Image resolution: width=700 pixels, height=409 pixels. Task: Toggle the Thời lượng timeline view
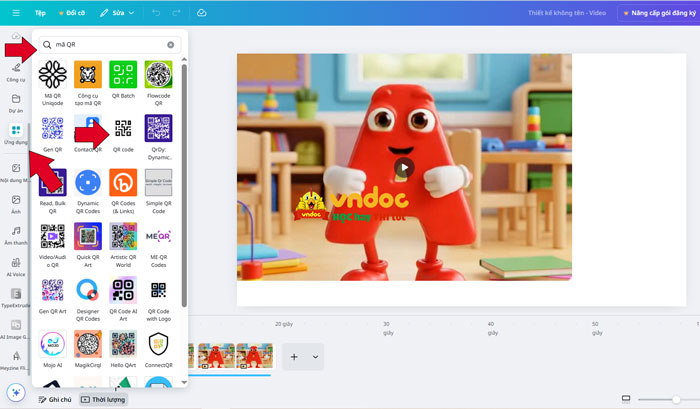(104, 399)
